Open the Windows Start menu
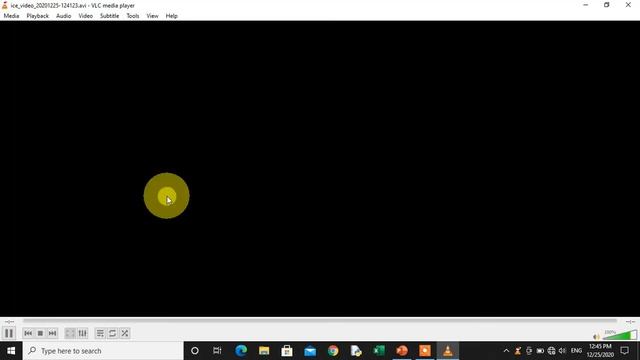 11,351
